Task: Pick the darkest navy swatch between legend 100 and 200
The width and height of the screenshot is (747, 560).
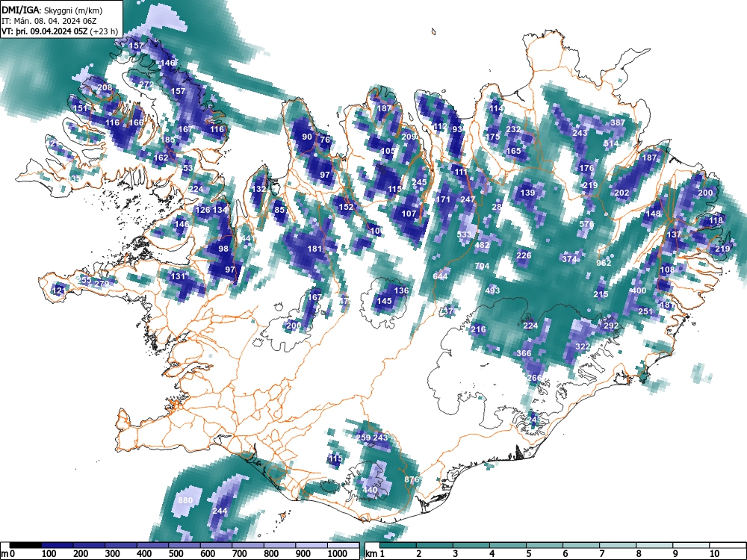Action: pyautogui.click(x=58, y=546)
